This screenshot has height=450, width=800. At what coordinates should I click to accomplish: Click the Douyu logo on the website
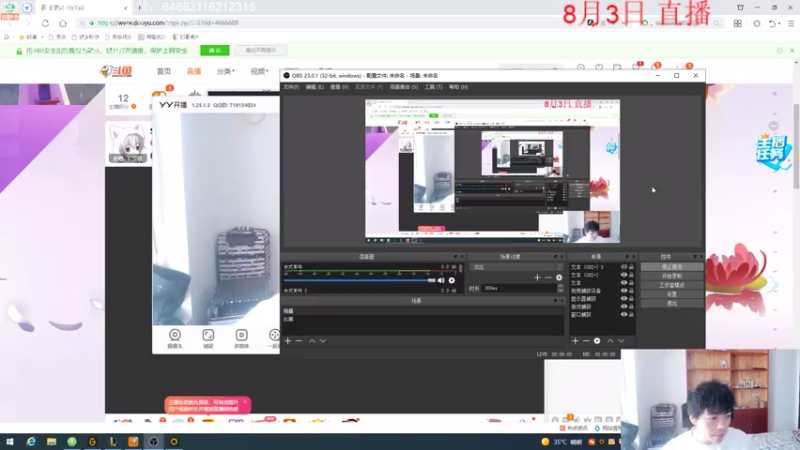coord(116,71)
